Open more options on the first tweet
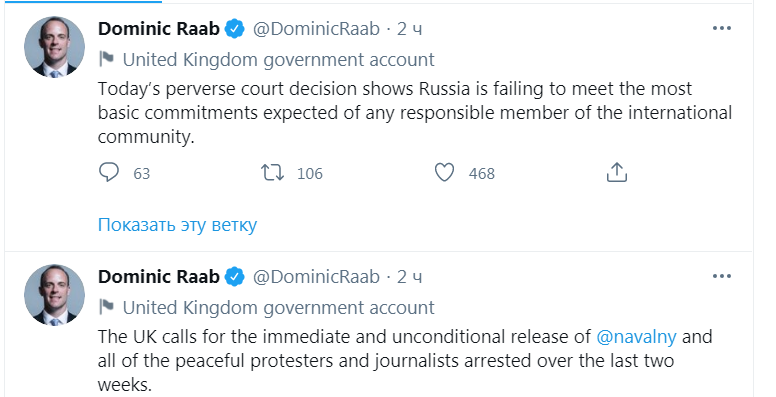Viewport: 776px width, 397px height. pyautogui.click(x=722, y=28)
